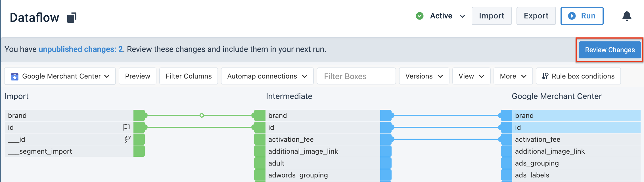Click the green Active status check icon
Screen dimensions: 644x182
419,16
